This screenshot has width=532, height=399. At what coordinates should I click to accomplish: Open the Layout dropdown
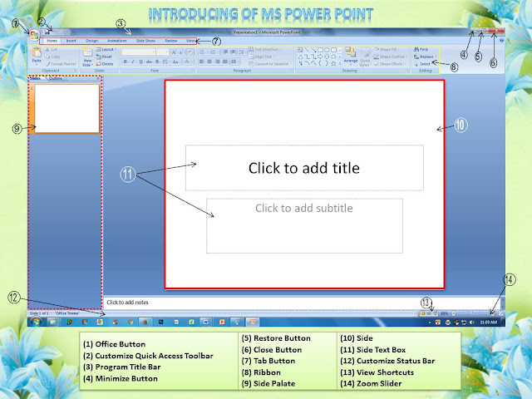pos(106,50)
